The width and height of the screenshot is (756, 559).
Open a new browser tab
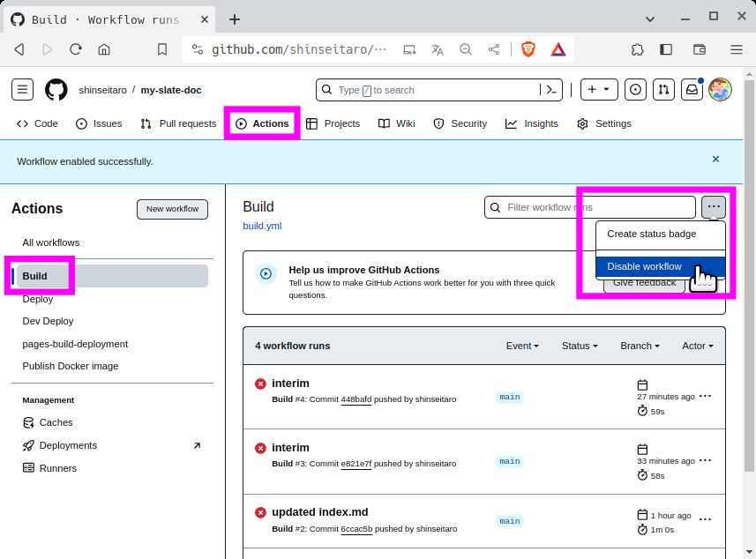tap(235, 19)
